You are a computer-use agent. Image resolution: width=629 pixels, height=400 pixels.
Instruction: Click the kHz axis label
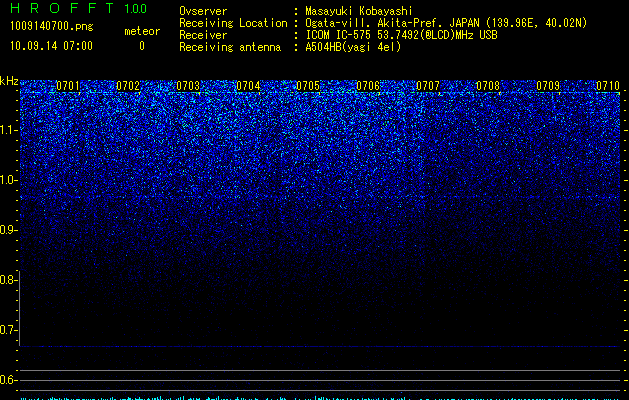(9, 81)
